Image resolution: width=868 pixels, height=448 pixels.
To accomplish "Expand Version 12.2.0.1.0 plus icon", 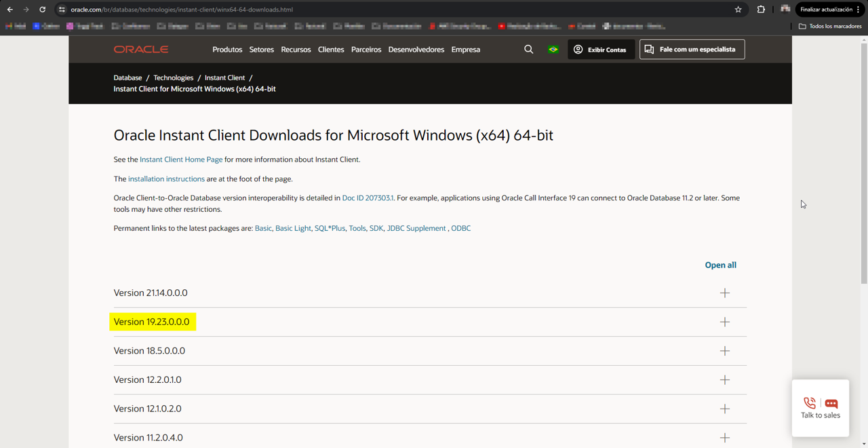I will pyautogui.click(x=725, y=380).
